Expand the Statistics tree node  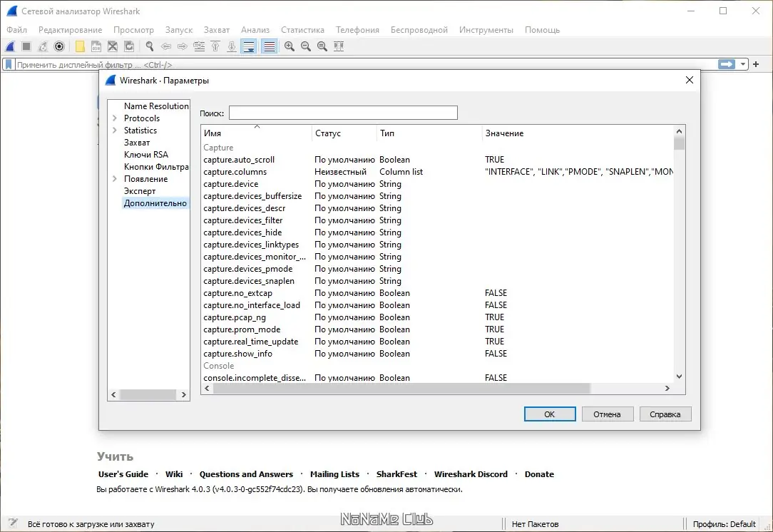click(114, 131)
